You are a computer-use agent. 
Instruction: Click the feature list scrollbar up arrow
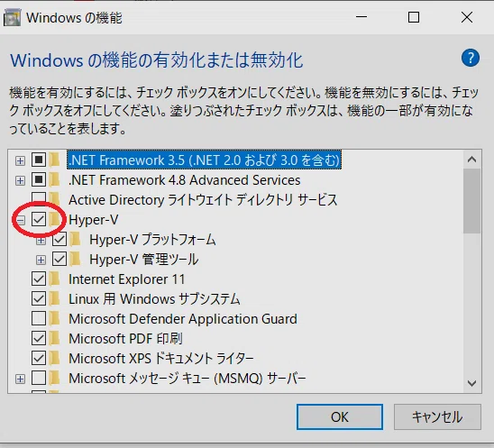471,160
